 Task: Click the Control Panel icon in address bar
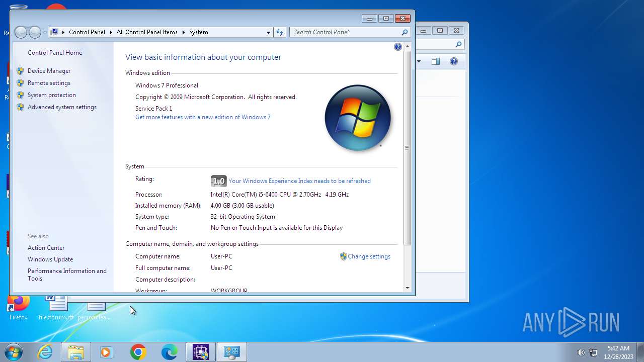pos(55,32)
